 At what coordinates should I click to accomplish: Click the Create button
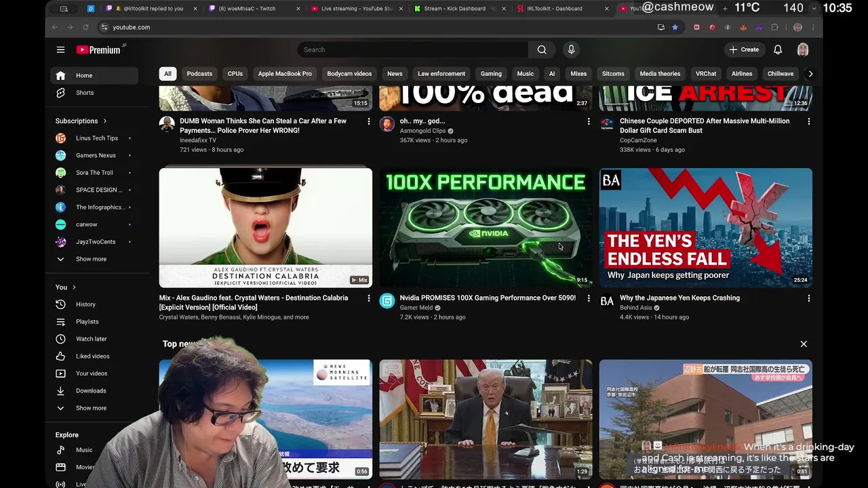point(744,49)
